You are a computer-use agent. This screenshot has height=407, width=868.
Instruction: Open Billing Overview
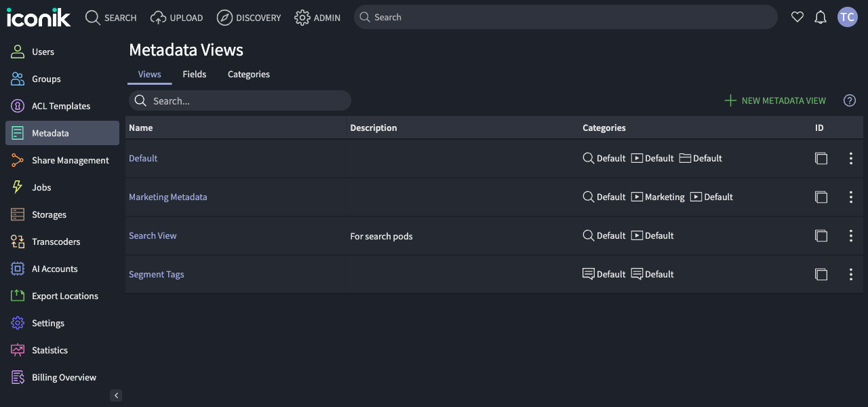coord(64,377)
